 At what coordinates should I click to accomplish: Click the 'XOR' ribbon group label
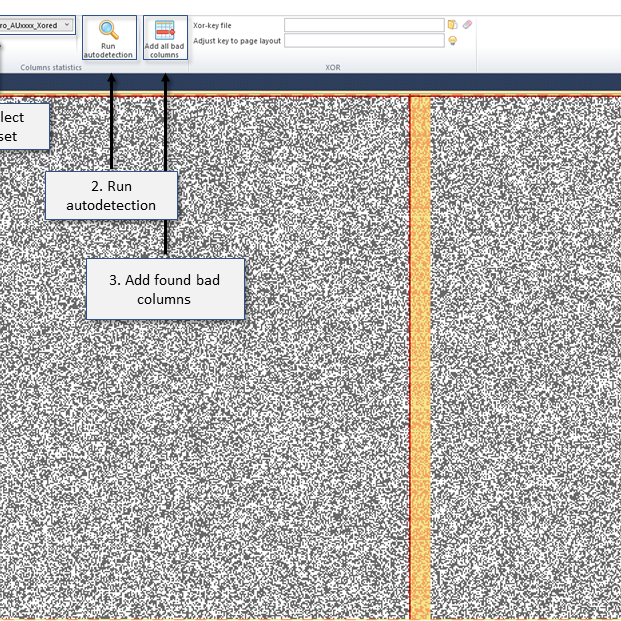[x=332, y=67]
